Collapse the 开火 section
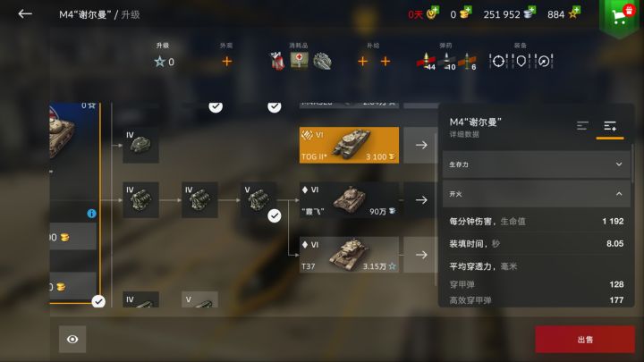Screen dimensions: 644x362 [537, 194]
